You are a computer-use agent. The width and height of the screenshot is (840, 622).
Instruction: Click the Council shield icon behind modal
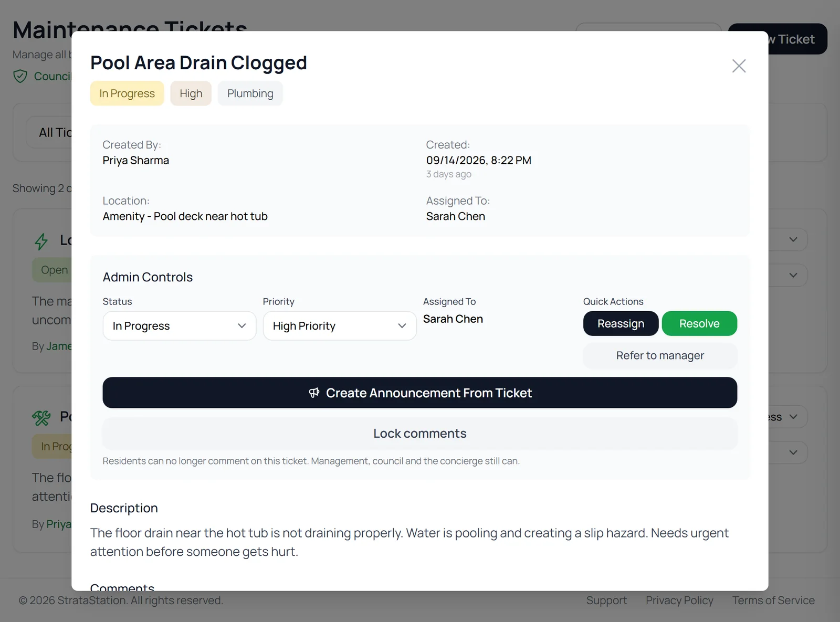tap(20, 77)
